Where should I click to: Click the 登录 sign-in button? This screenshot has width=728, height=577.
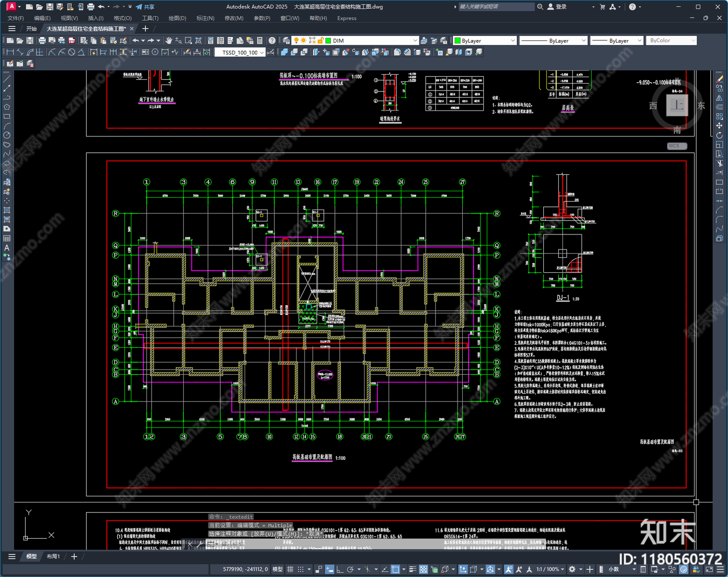point(557,7)
